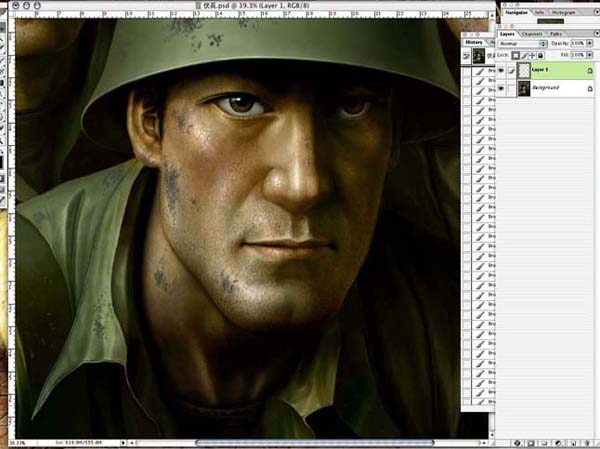Switch to the Info tab
The height and width of the screenshot is (449, 600).
coord(540,13)
